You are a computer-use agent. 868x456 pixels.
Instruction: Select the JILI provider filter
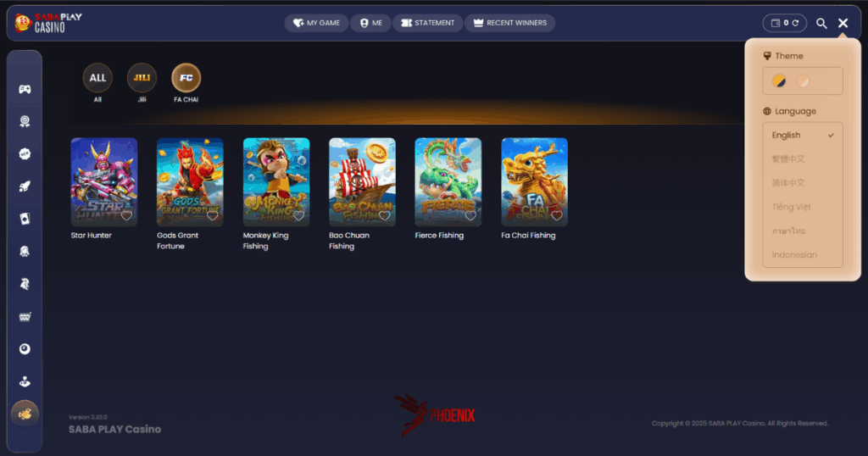point(142,78)
